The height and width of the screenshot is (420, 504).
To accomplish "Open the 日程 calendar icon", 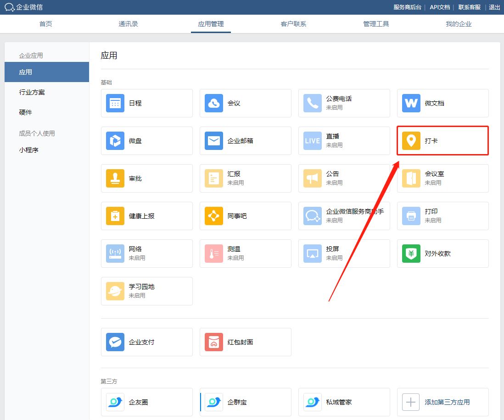I will [115, 103].
